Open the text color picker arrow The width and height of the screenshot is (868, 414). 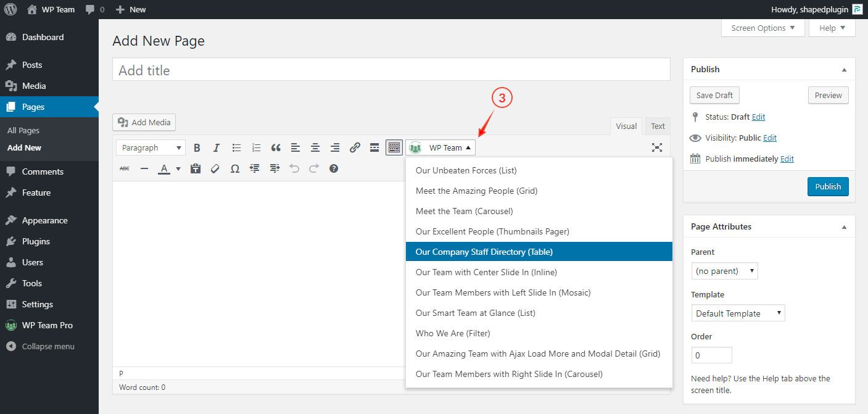(x=178, y=169)
